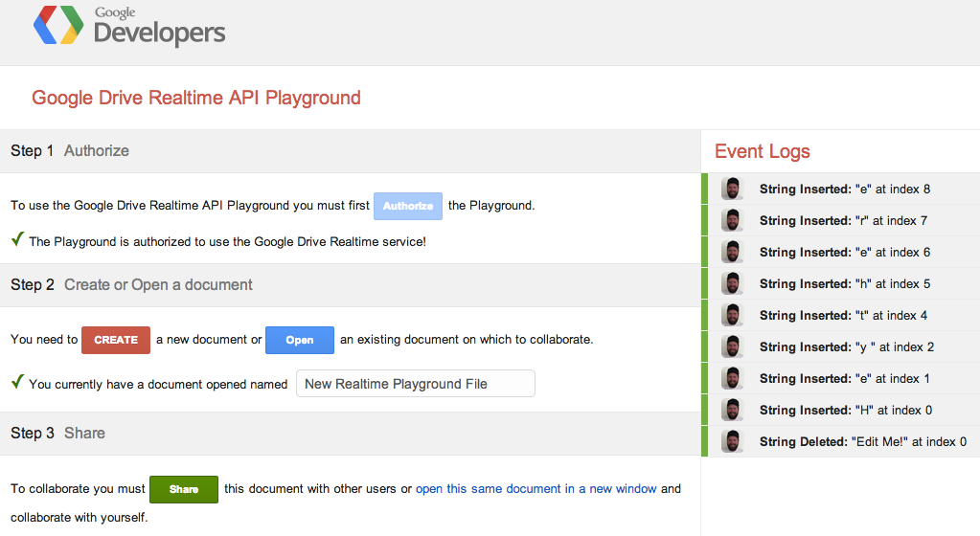
Task: Click the Step 3 Share heading
Action: 57,433
